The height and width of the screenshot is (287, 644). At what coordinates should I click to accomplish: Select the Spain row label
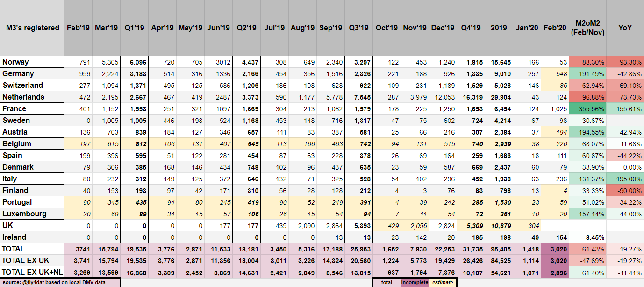pos(32,155)
